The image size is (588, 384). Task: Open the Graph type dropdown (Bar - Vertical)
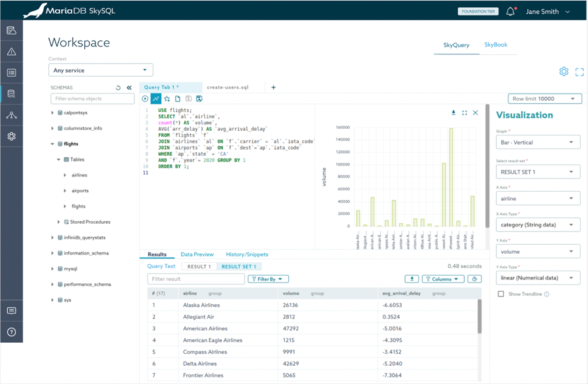pyautogui.click(x=538, y=143)
